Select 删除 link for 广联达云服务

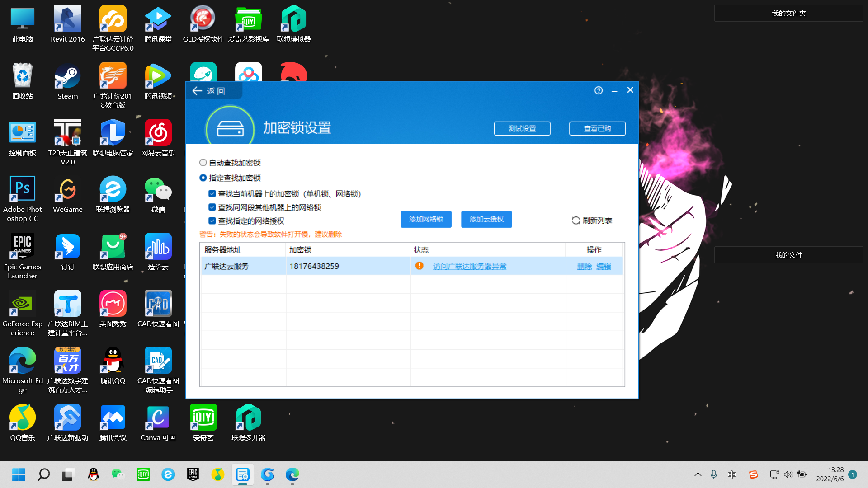coord(584,266)
